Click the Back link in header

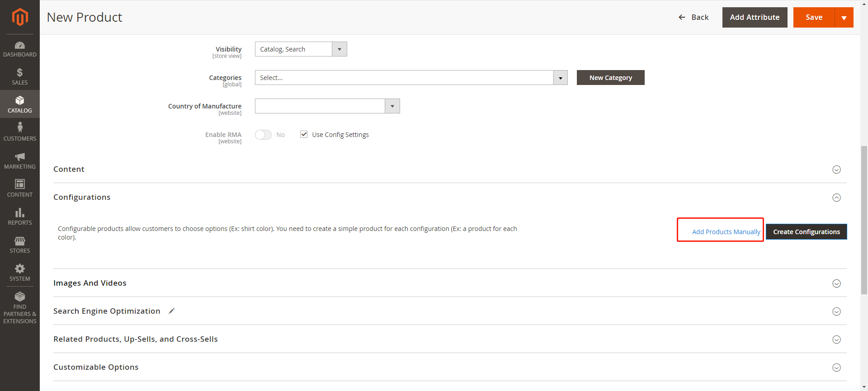coord(693,17)
